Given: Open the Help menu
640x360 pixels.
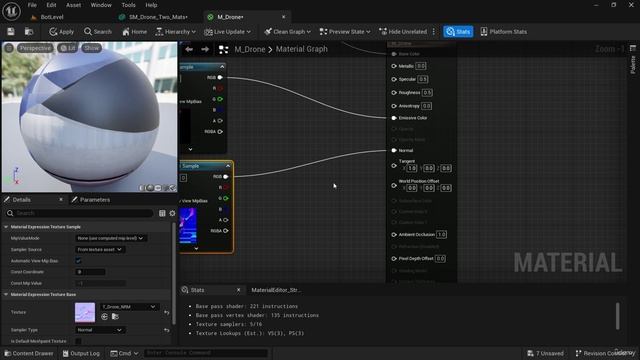Looking at the screenshot, I should tap(151, 5).
